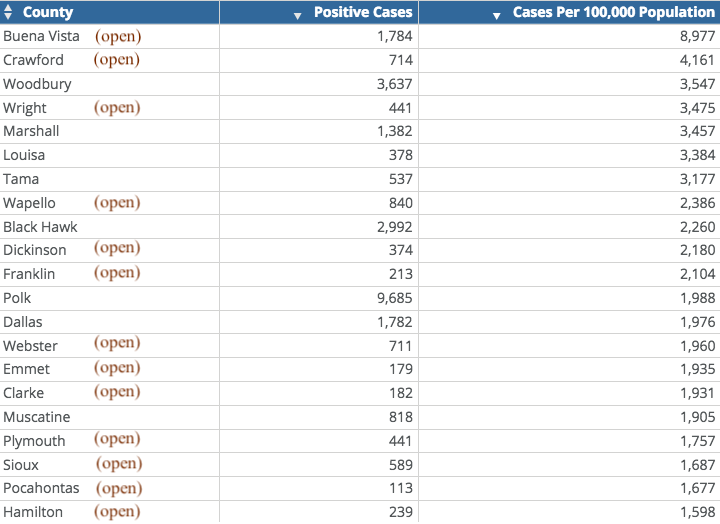Screen dimensions: 720x524
Task: Open the Buena Vista (open) link
Action: (118, 36)
